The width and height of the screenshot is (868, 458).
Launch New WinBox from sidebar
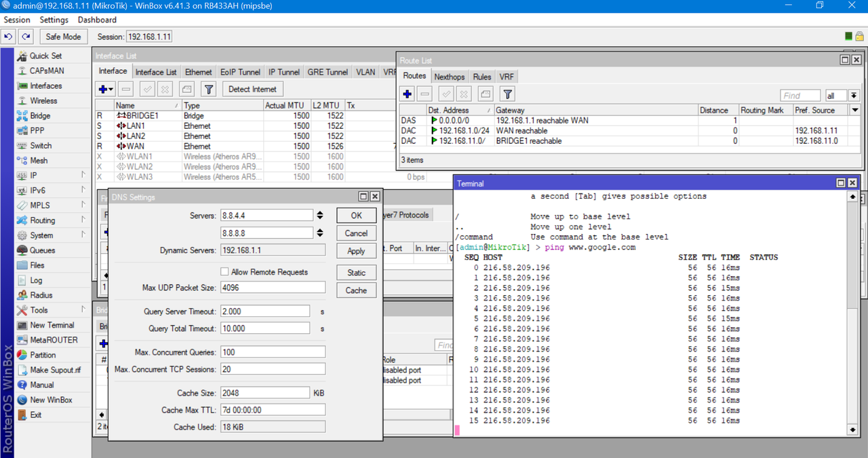(x=51, y=400)
